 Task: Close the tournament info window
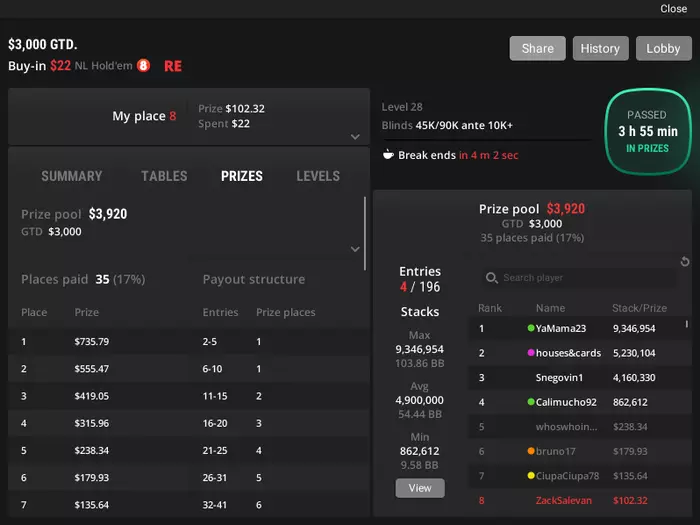coord(674,8)
